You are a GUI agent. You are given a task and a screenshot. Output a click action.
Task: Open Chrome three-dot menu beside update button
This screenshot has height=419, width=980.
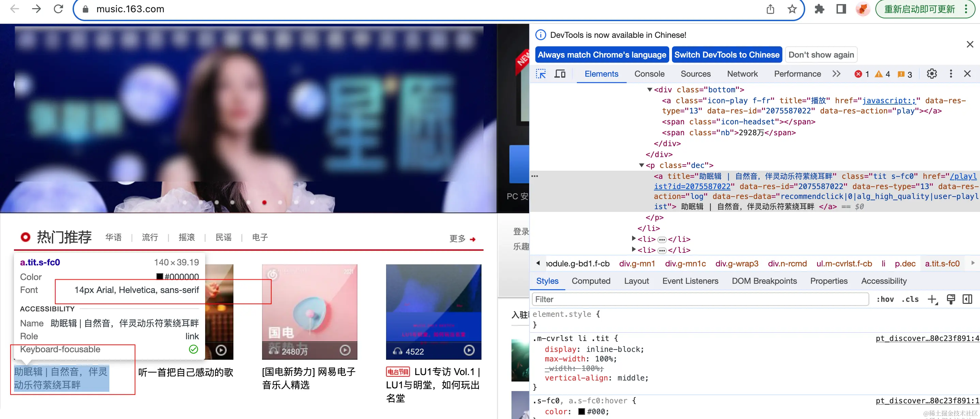966,9
